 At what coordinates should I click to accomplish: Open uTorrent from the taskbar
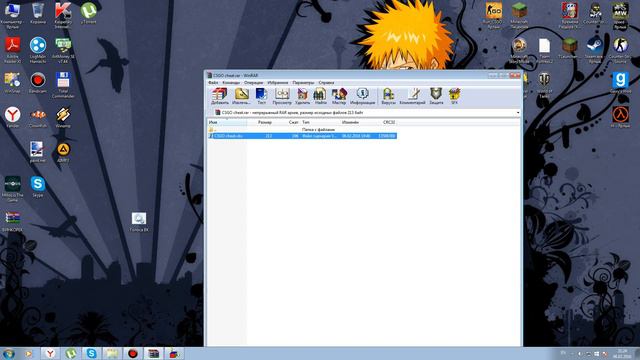[71, 353]
